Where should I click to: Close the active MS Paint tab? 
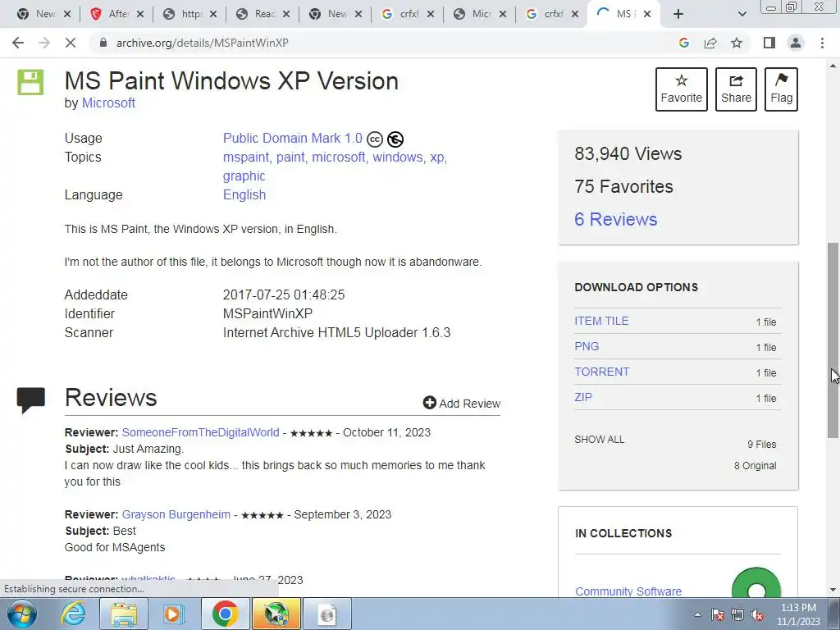[x=646, y=14]
